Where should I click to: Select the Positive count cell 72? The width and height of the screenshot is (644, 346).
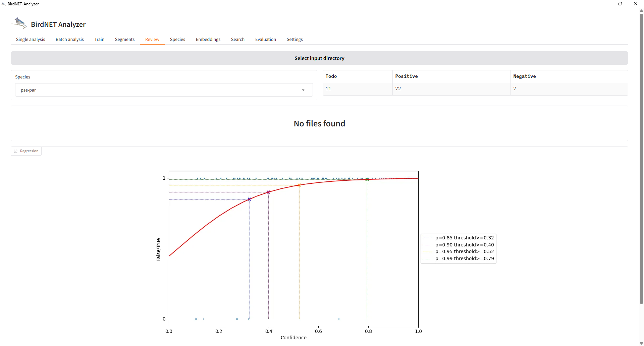click(x=451, y=89)
